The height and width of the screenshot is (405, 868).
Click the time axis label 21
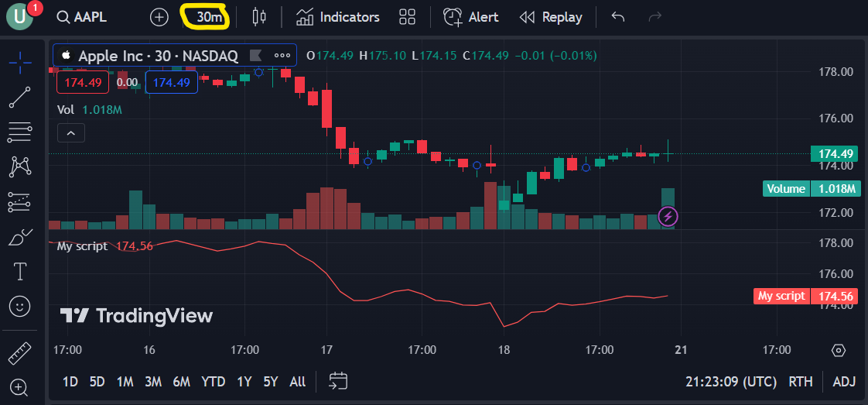tap(681, 350)
